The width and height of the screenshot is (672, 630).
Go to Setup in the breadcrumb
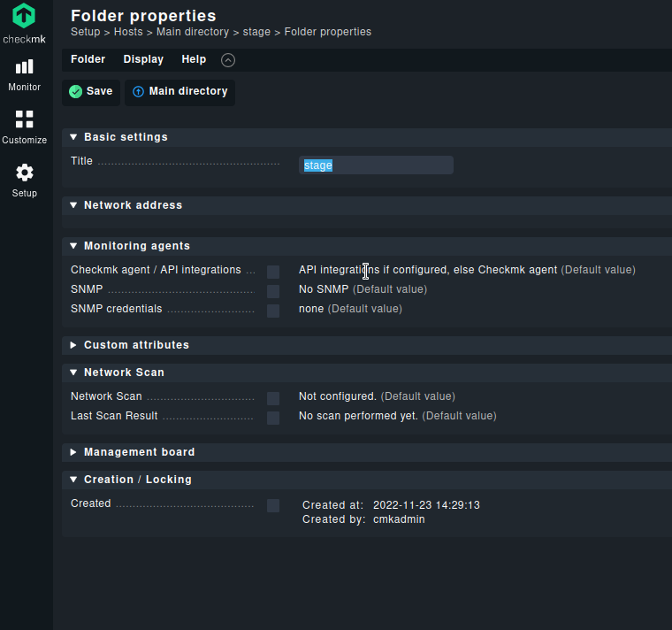tap(85, 32)
